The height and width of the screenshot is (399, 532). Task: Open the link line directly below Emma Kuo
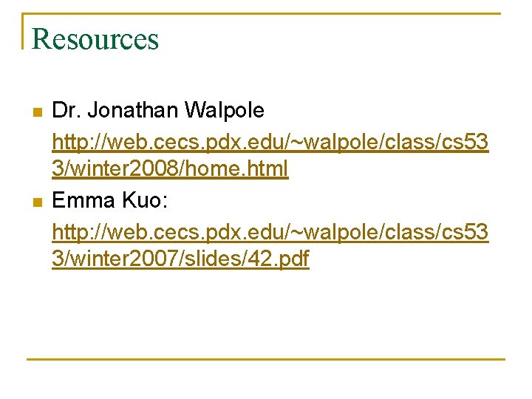coord(270,231)
